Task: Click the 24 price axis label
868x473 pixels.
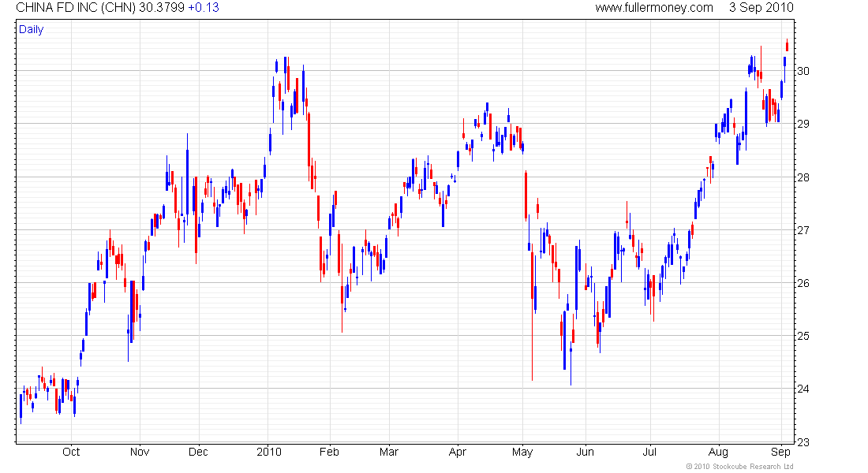Action: tap(803, 389)
